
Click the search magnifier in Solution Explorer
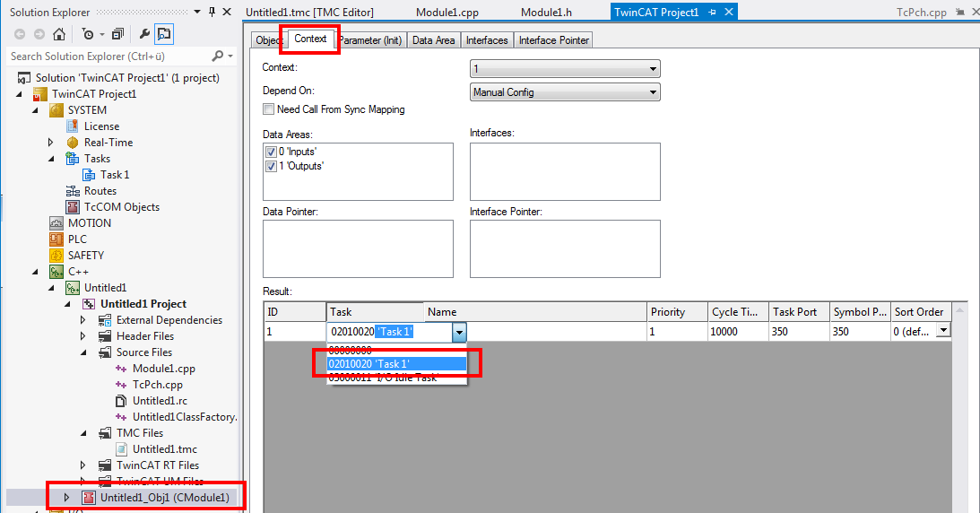pyautogui.click(x=218, y=57)
